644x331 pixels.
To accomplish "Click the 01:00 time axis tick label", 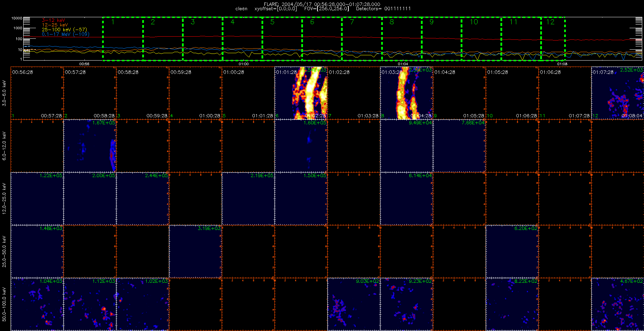I will (244, 64).
